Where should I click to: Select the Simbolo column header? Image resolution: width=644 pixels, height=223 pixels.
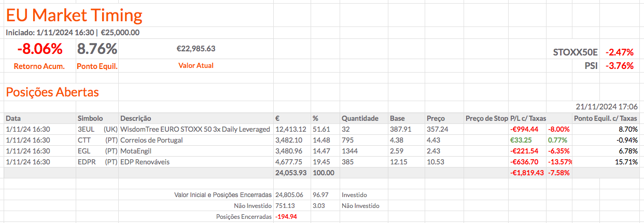[90, 118]
